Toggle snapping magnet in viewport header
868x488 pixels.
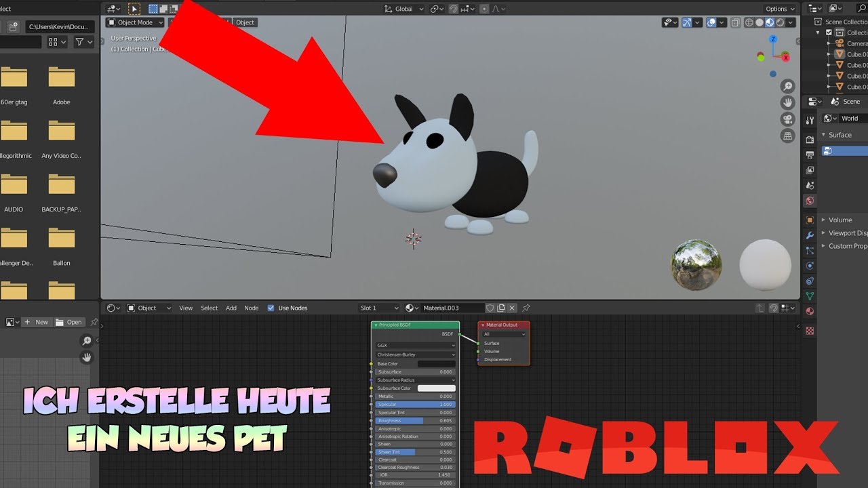453,9
